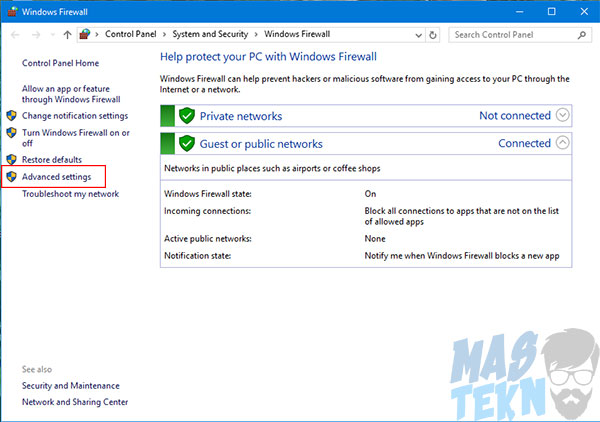Select 'Block all connections to apps' text
The image size is (600, 422).
tap(461, 216)
